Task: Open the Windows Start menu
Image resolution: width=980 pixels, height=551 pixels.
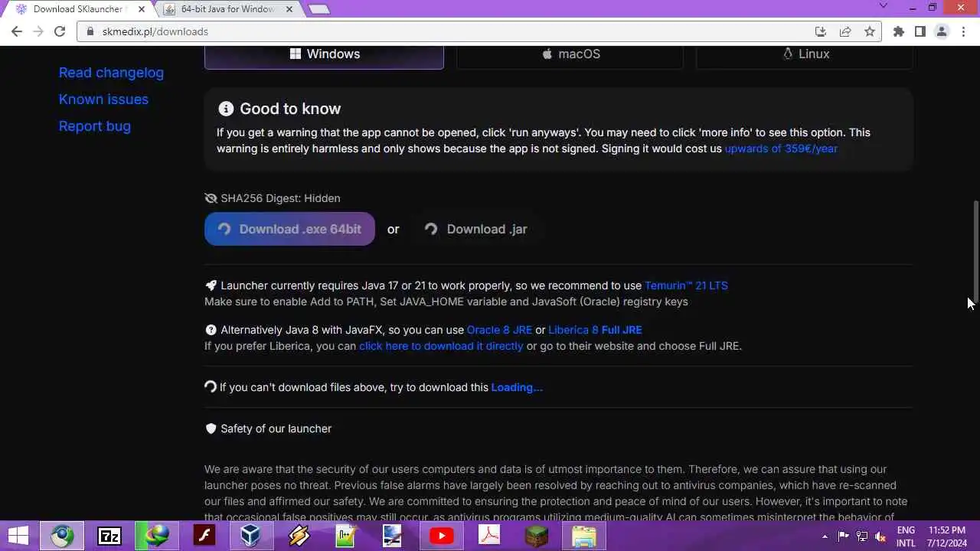Action: pyautogui.click(x=18, y=536)
